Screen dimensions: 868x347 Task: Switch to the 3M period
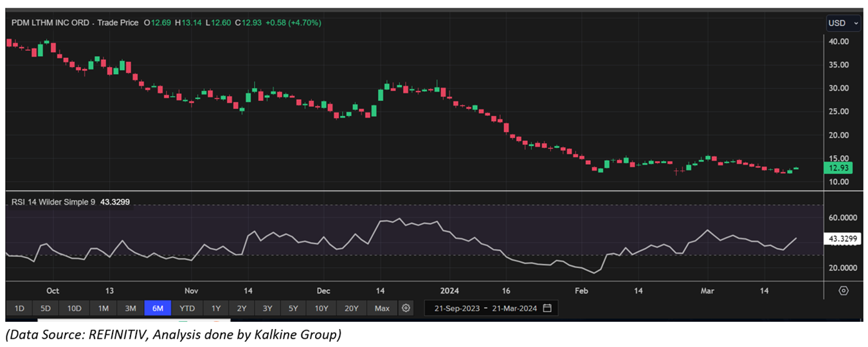[131, 308]
